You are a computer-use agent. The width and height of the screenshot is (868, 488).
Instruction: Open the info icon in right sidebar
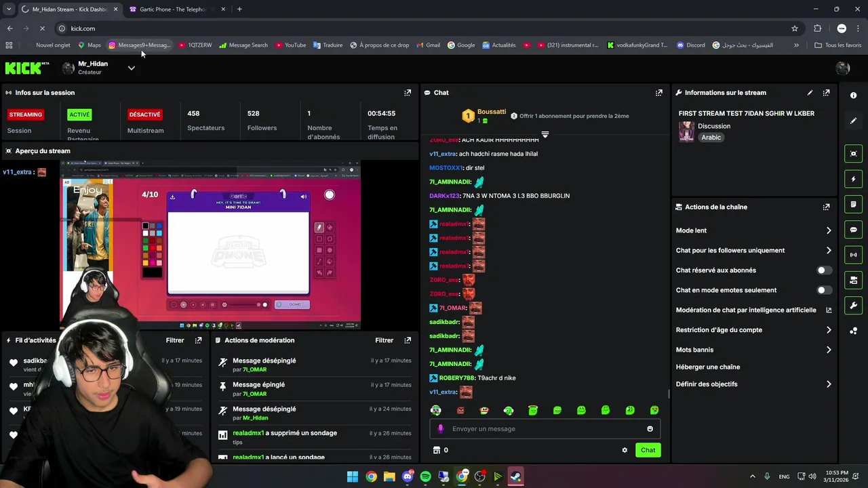853,96
